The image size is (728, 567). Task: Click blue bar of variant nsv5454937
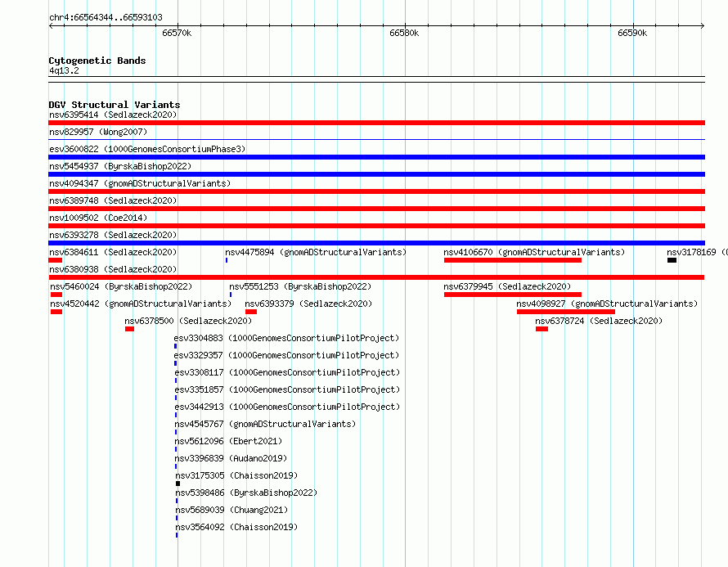(x=376, y=174)
